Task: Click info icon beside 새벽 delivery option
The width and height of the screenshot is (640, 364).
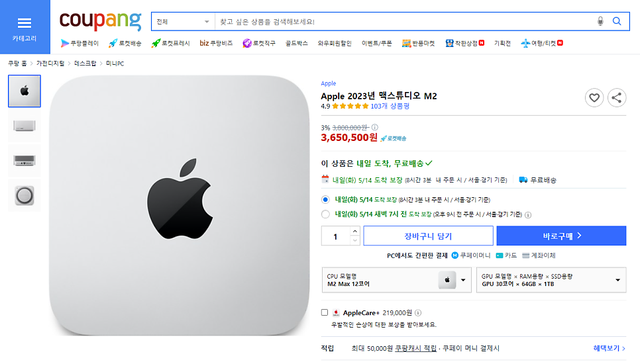Action: pos(528,215)
